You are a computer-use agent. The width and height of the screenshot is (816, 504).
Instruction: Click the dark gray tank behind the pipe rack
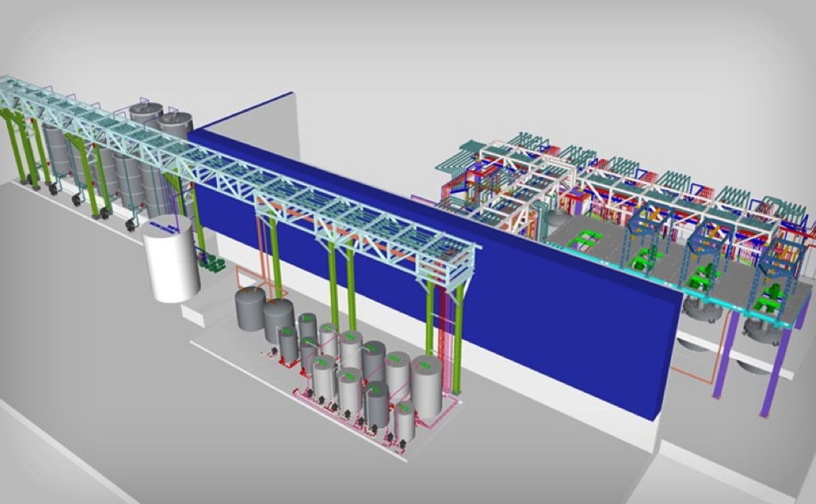pos(175,124)
